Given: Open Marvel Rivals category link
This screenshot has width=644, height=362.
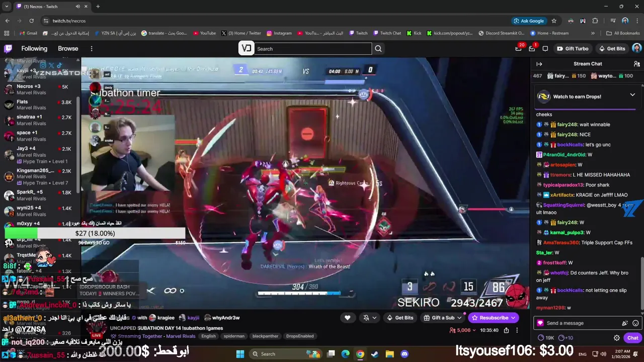Looking at the screenshot, I should (181, 336).
